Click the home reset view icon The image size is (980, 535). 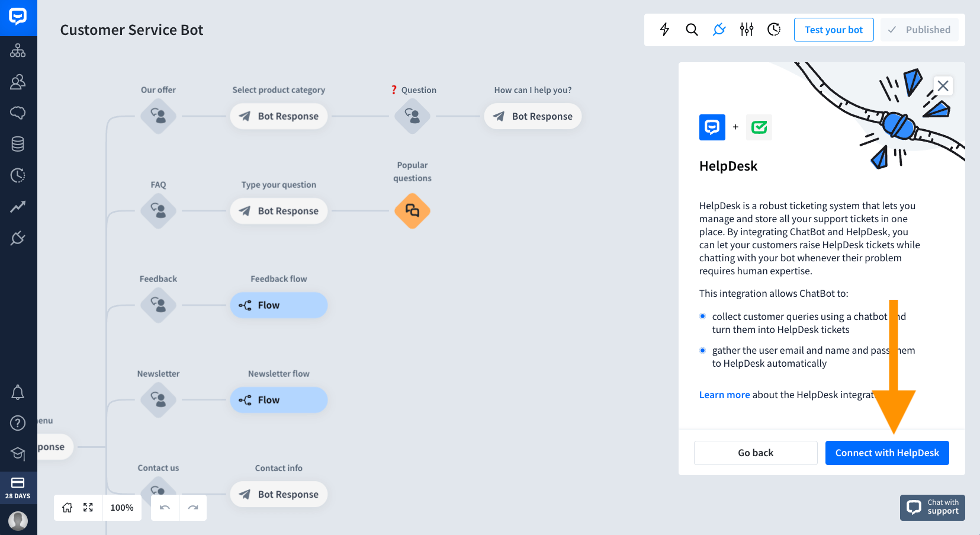click(68, 507)
